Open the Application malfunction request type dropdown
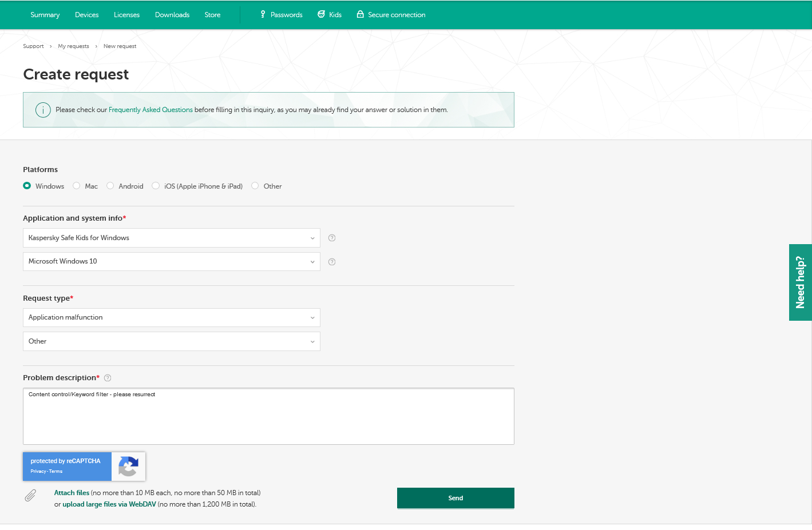The image size is (812, 530). coord(172,317)
